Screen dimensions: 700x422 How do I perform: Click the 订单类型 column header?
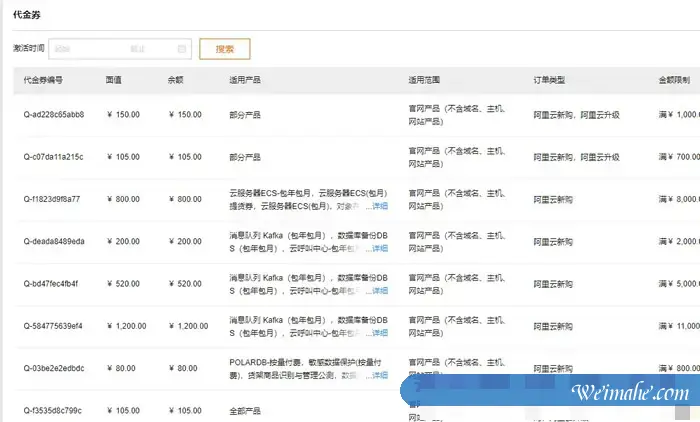coord(549,80)
